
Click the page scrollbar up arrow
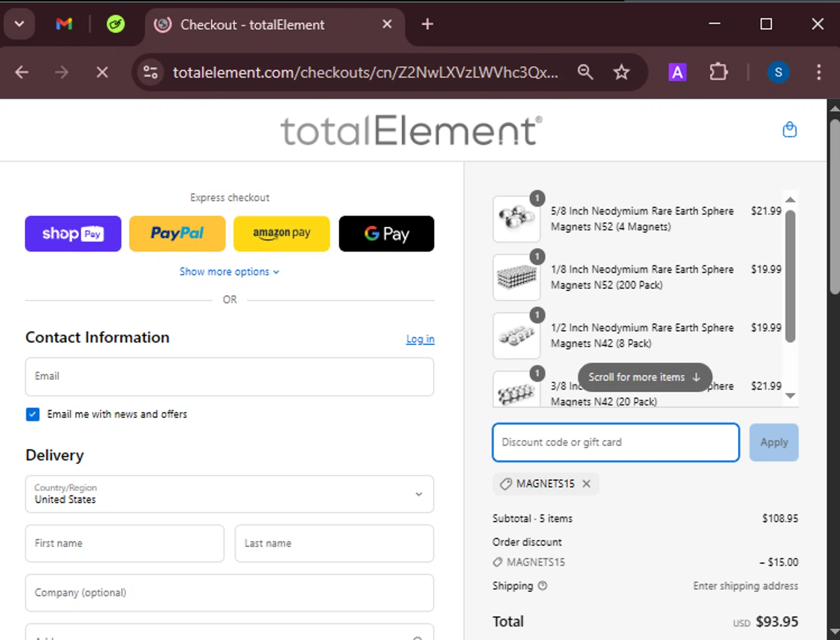[x=834, y=108]
